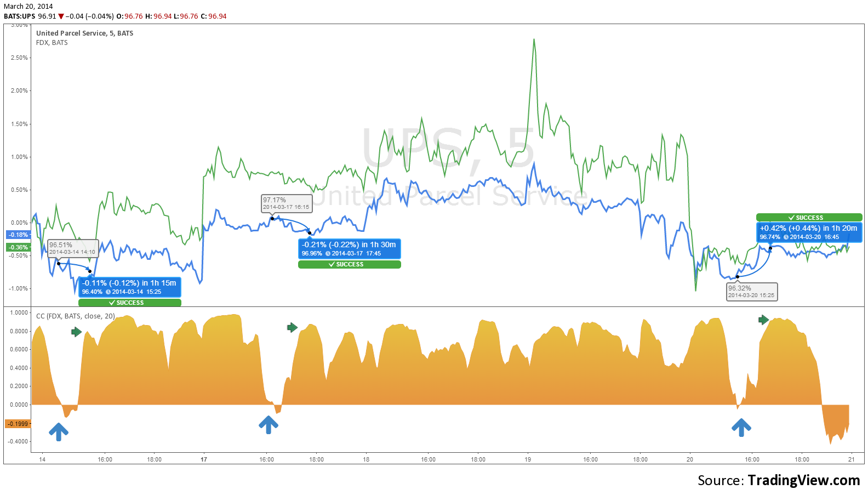Click the 96.51% forecast start callout
The image size is (868, 495).
click(x=73, y=248)
